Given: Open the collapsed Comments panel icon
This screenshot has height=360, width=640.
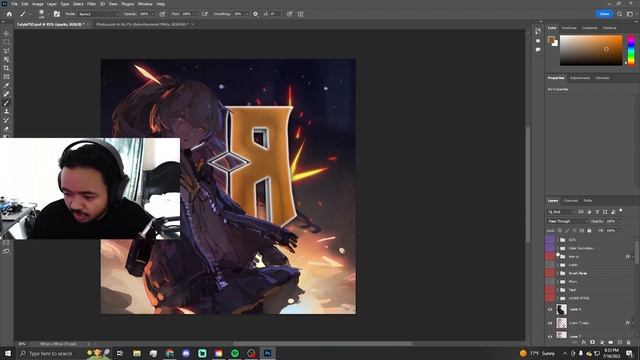Looking at the screenshot, I should coord(538,50).
